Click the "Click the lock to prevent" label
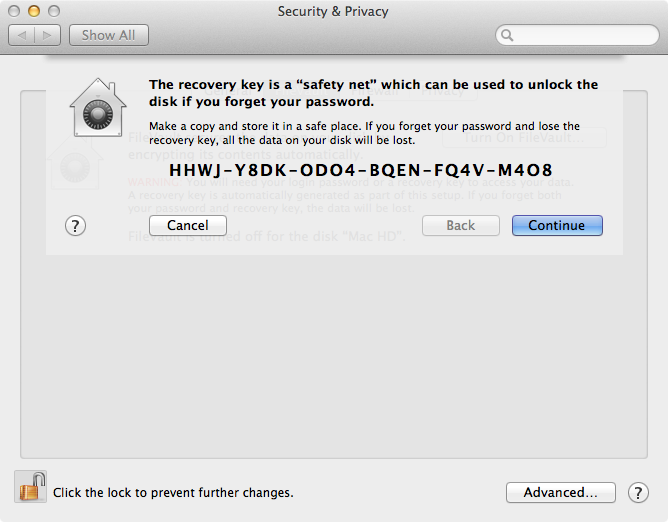This screenshot has width=668, height=522. point(173,492)
